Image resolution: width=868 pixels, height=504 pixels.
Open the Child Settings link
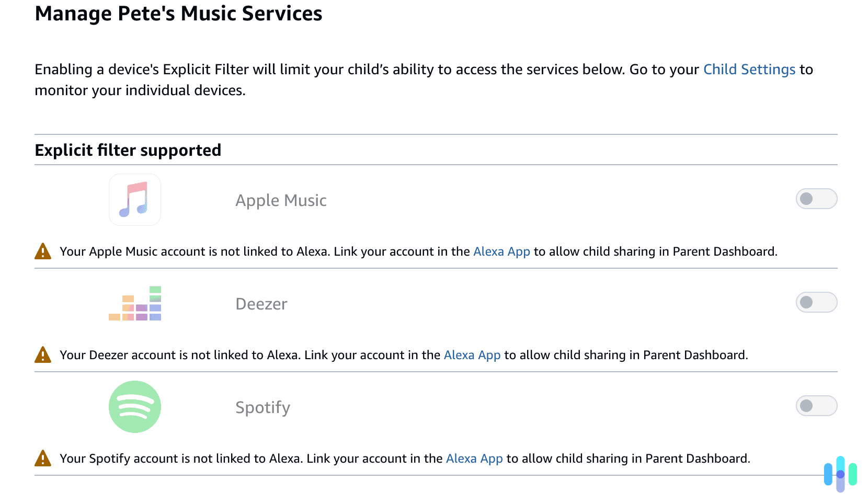749,69
